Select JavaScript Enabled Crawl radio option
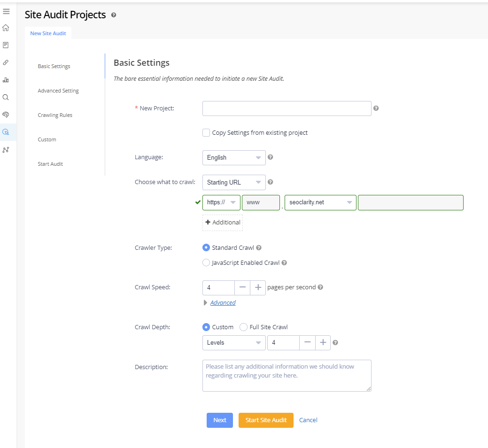This screenshot has width=488, height=448. tap(206, 263)
